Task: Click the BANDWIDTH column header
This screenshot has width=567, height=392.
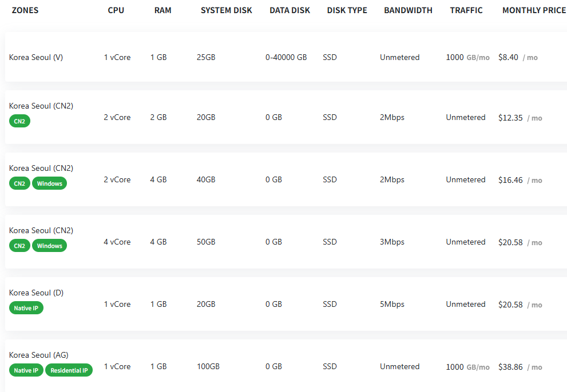Action: pos(408,10)
